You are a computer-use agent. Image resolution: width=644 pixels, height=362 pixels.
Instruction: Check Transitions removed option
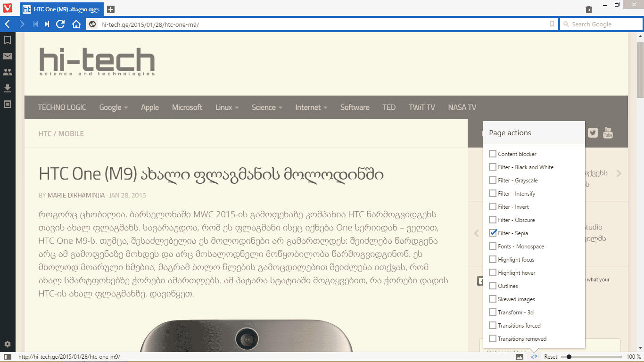[493, 338]
